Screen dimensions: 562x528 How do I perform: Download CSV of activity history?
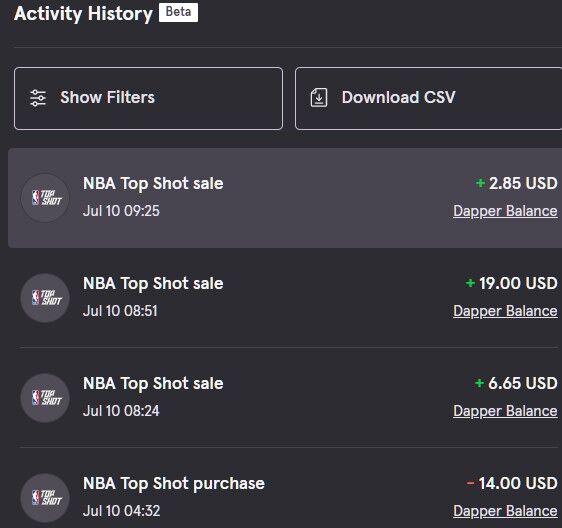[428, 98]
